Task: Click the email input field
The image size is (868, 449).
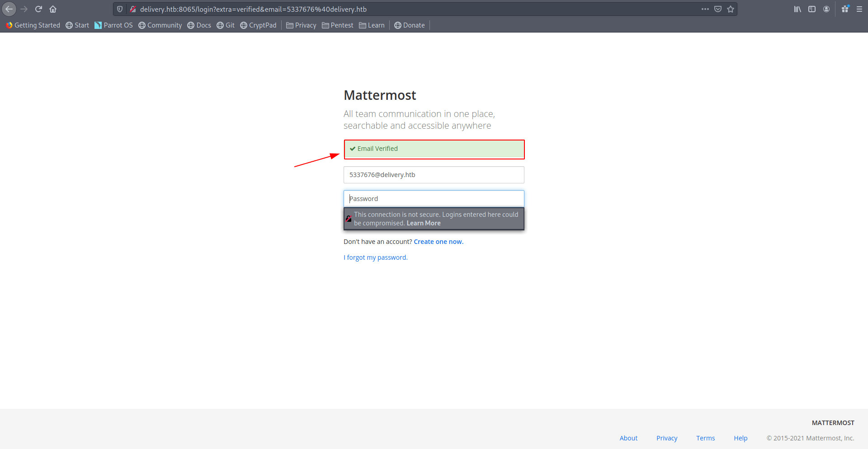Action: pyautogui.click(x=434, y=175)
